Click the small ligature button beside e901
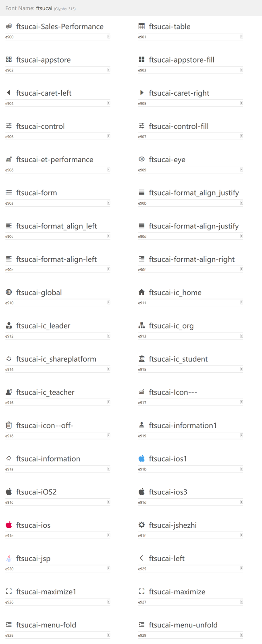 241,37
